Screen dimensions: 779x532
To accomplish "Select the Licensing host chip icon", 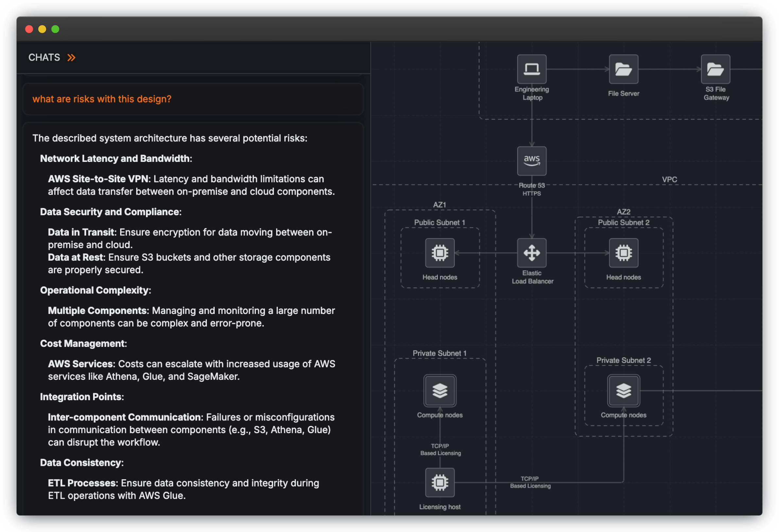I will click(x=440, y=482).
